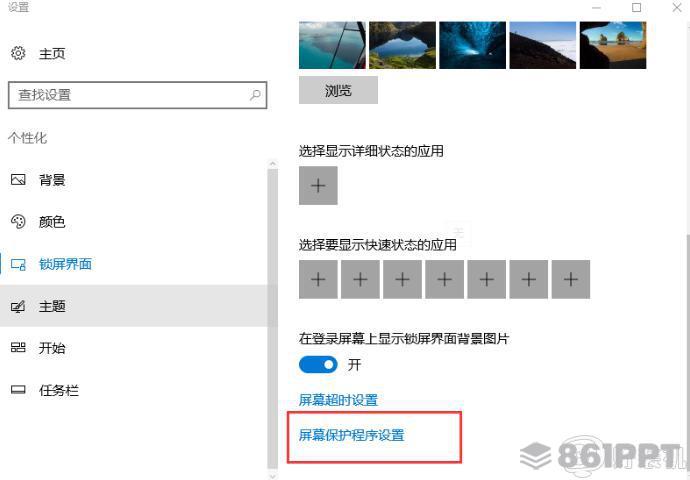Click the 锁屏界面 lock screen icon

(x=18, y=264)
